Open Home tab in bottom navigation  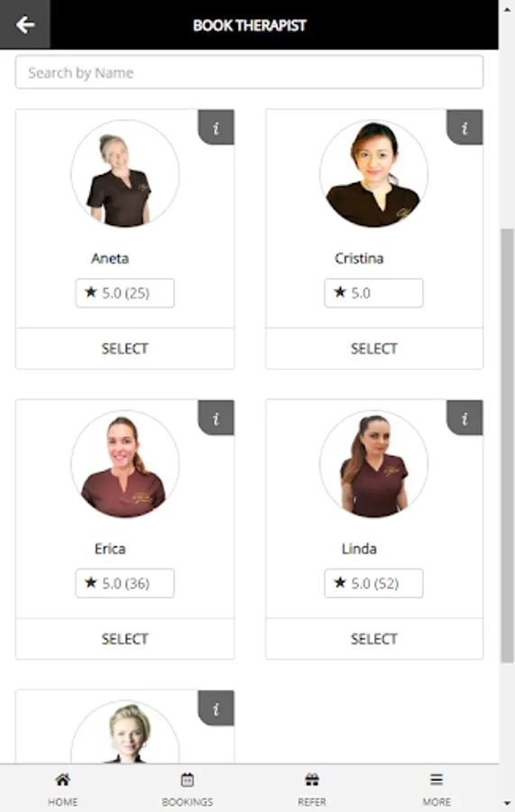tap(62, 789)
